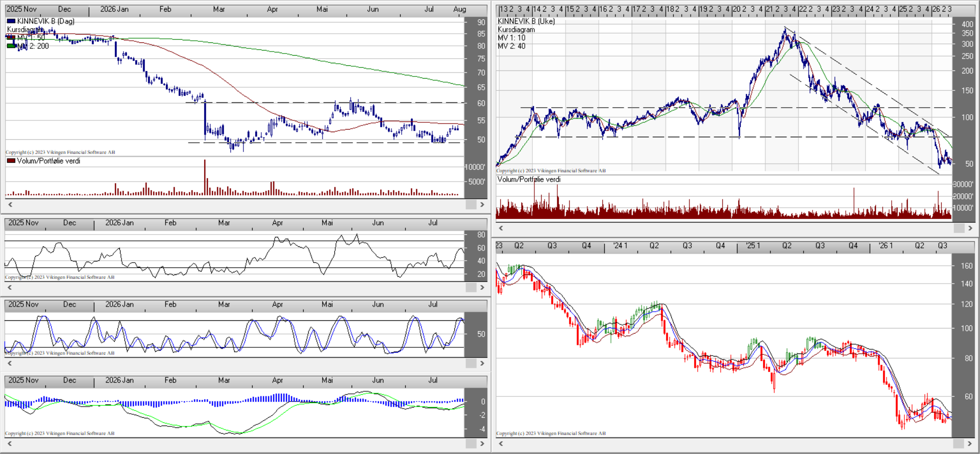Click the "KINNEVIK B (Dag)" legend label
The image size is (980, 454).
pos(46,21)
